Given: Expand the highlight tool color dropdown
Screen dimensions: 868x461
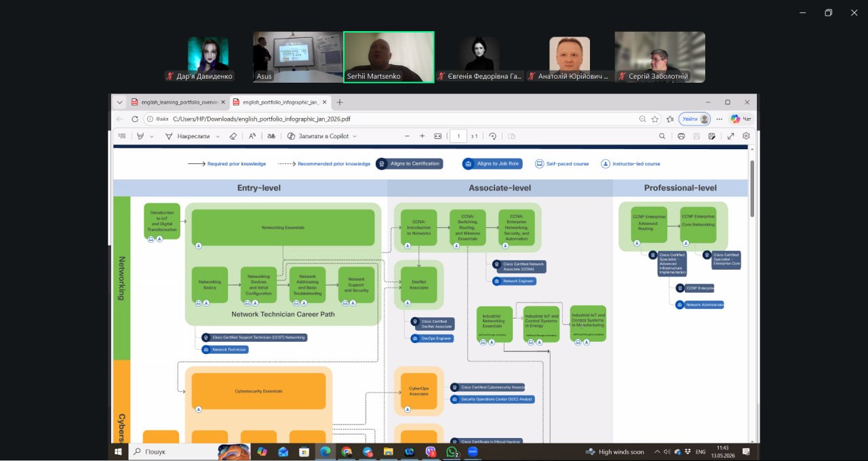Looking at the screenshot, I should 151,136.
